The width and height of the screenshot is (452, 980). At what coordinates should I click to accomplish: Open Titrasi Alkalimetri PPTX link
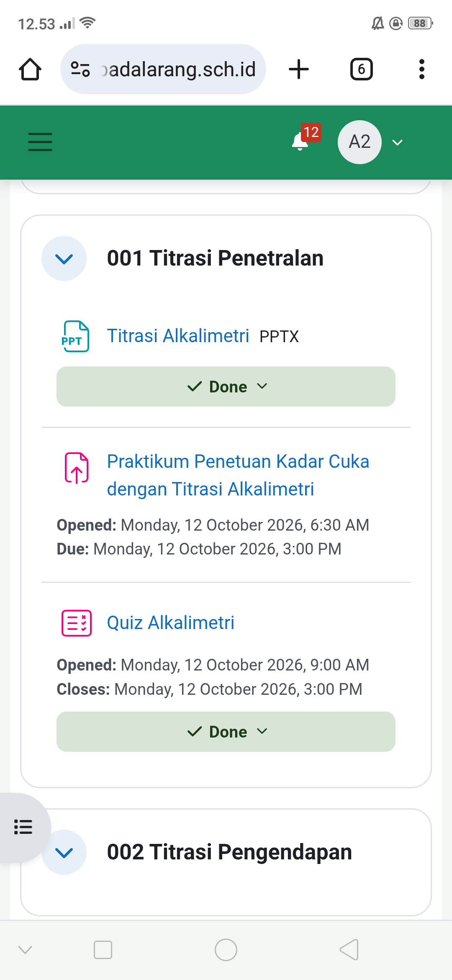tap(178, 336)
